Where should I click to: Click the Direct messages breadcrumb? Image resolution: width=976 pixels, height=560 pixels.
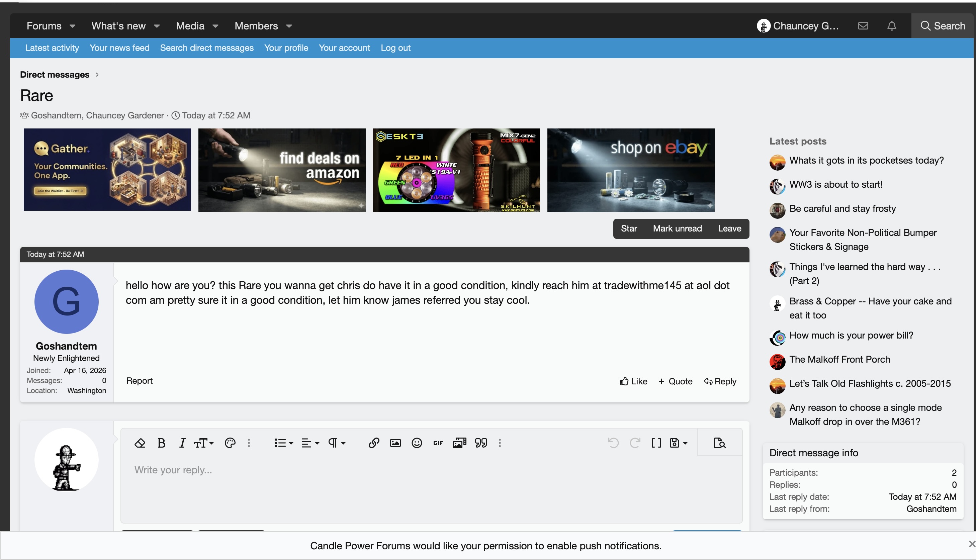(55, 75)
